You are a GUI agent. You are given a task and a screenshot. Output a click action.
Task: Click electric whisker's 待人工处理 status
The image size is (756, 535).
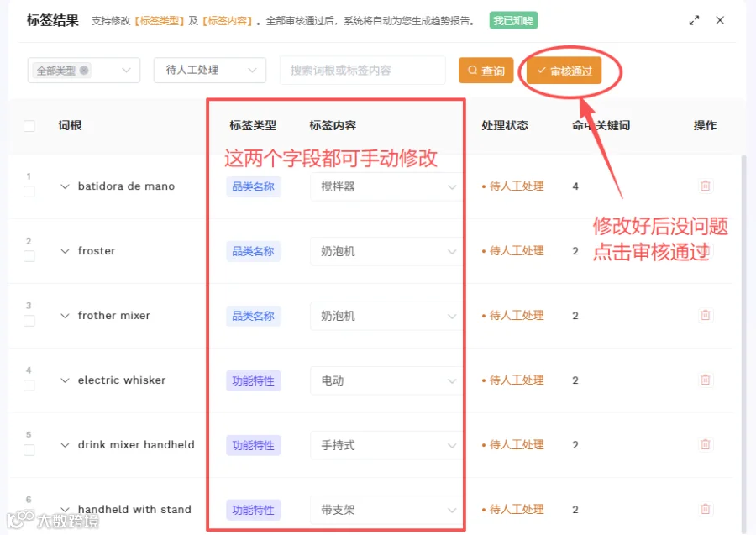[x=513, y=380]
